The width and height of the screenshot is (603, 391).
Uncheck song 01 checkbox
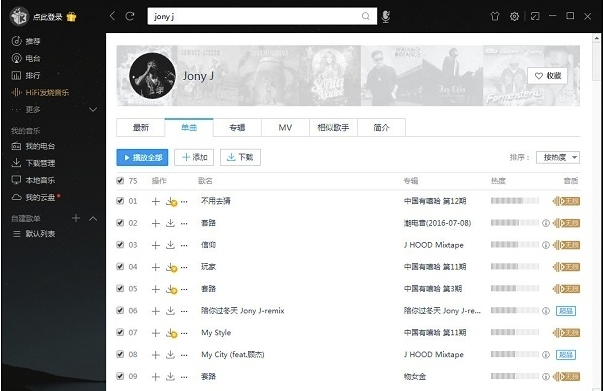click(120, 201)
